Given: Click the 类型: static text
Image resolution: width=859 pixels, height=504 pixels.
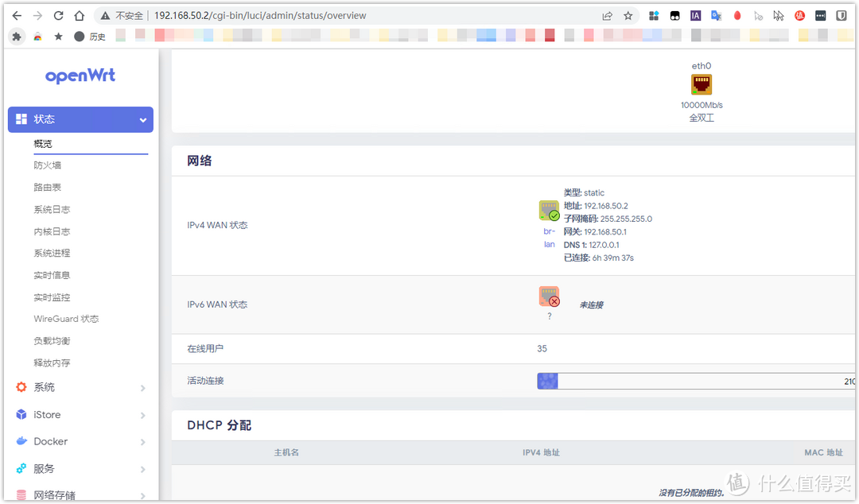Looking at the screenshot, I should point(584,193).
